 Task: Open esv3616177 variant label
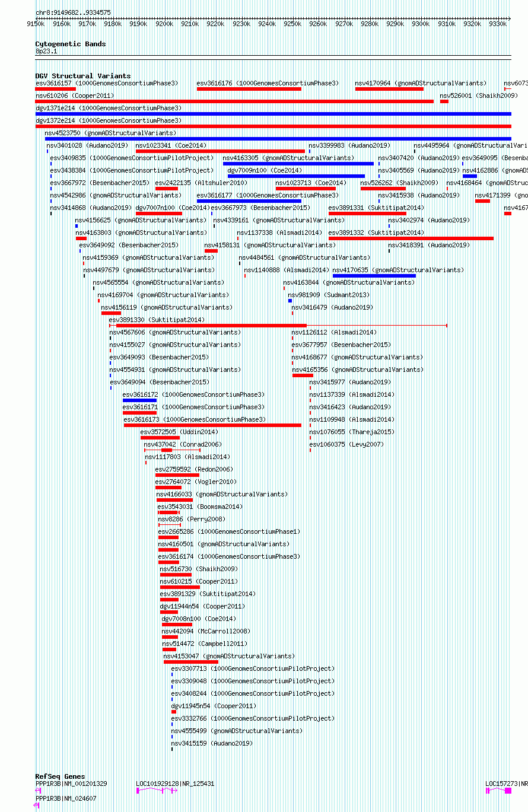(268, 195)
